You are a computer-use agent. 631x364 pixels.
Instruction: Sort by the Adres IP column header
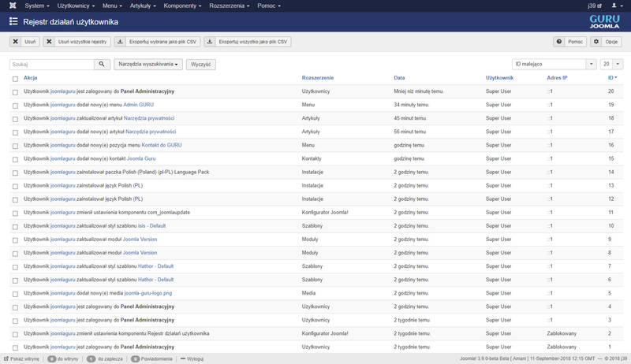[557, 78]
